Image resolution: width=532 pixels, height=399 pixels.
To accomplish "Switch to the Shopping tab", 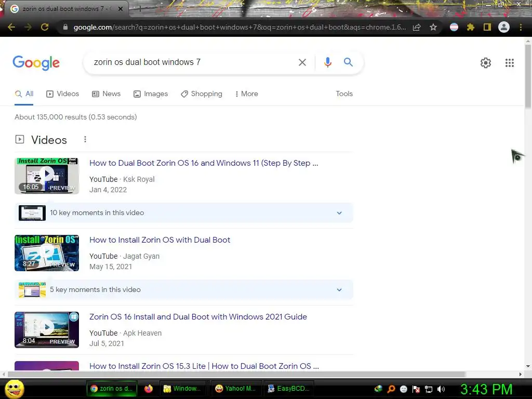I will click(202, 94).
